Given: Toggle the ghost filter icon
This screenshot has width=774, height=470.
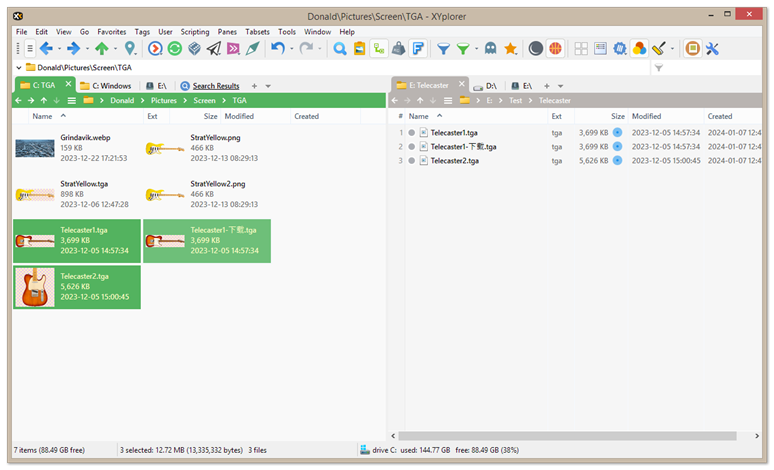Looking at the screenshot, I should pos(490,48).
